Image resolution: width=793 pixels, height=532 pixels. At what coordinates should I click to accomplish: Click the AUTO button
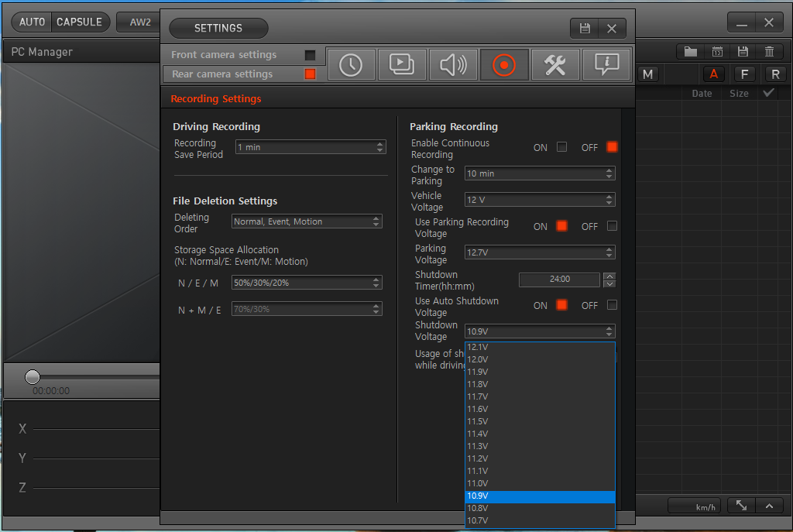[32, 22]
